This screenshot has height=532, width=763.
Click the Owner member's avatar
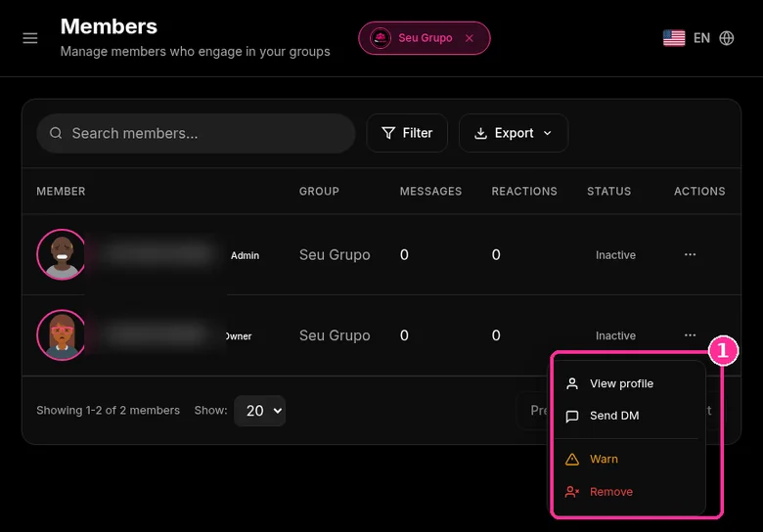pos(62,335)
